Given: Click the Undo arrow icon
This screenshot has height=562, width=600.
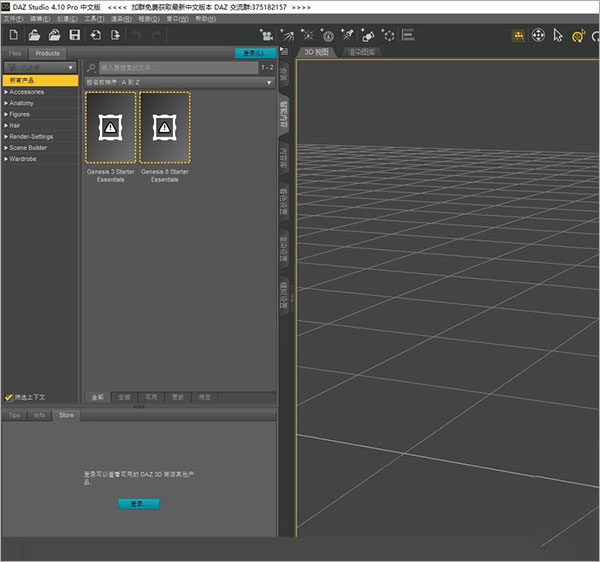Looking at the screenshot, I should coord(136,35).
